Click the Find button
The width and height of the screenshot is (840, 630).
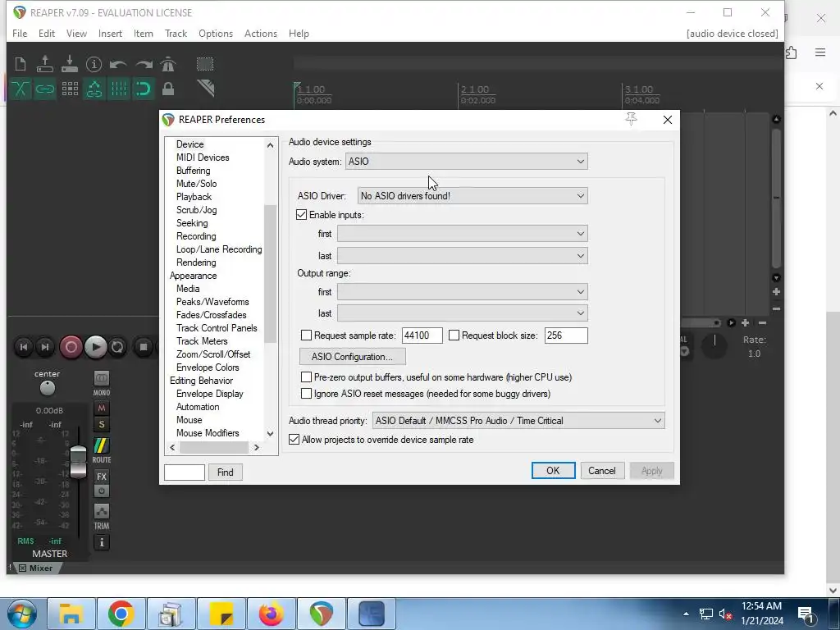[225, 472]
